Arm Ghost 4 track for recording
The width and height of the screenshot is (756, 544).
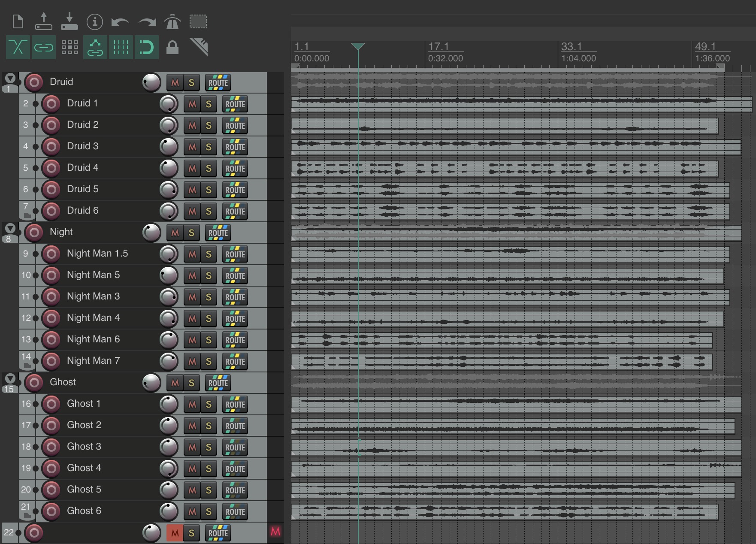click(51, 468)
